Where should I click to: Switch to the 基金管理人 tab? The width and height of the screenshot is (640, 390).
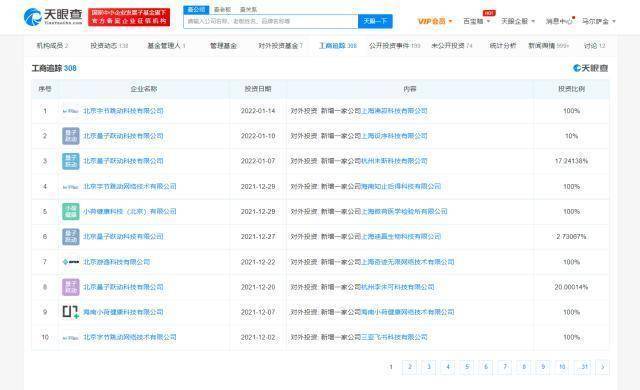click(166, 46)
